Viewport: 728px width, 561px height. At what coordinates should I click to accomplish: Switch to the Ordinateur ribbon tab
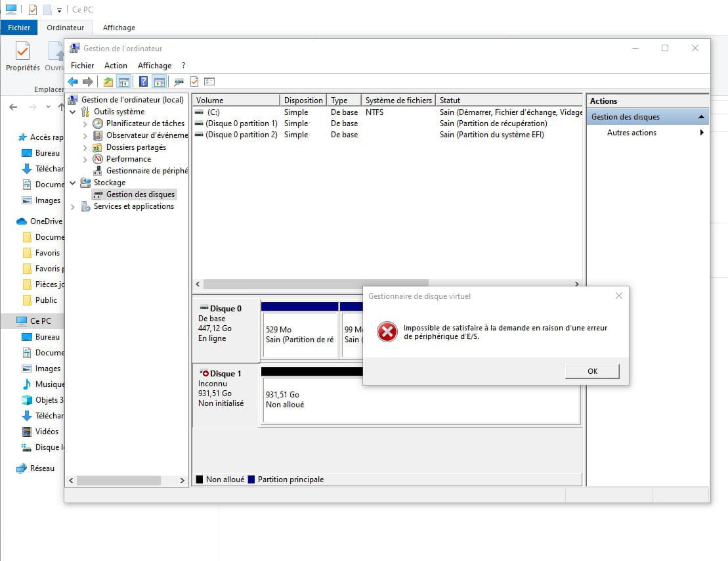pyautogui.click(x=66, y=28)
